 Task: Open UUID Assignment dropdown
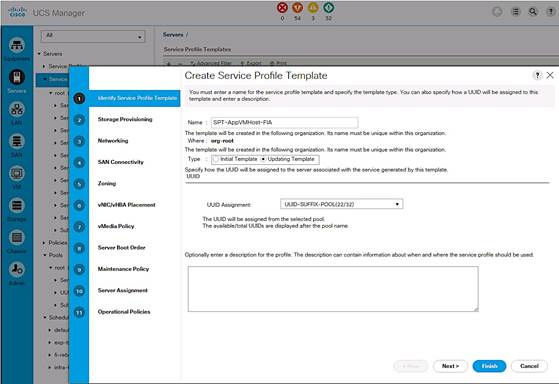tap(342, 204)
